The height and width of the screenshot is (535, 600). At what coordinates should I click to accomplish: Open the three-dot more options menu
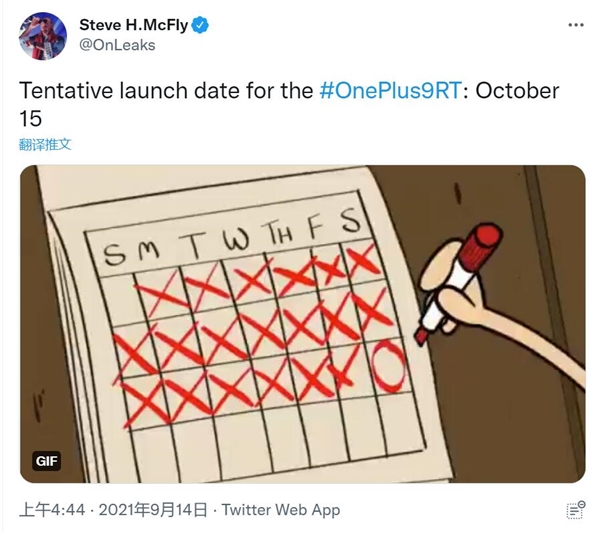pyautogui.click(x=576, y=25)
